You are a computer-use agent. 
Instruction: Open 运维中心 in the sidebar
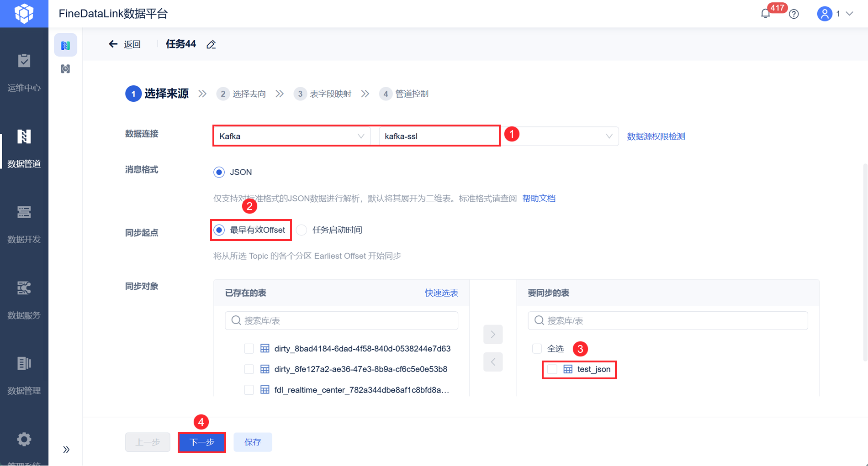pos(24,73)
